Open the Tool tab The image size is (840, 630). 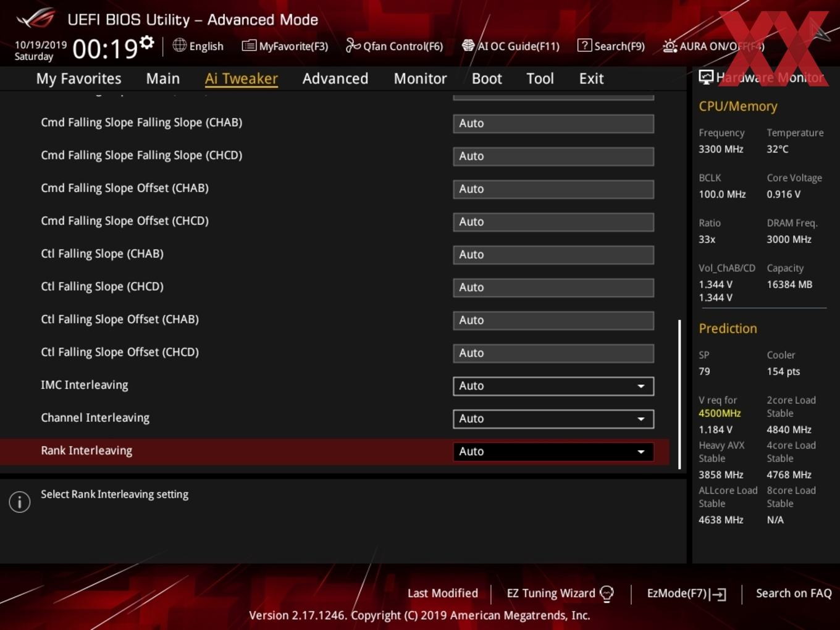tap(540, 78)
